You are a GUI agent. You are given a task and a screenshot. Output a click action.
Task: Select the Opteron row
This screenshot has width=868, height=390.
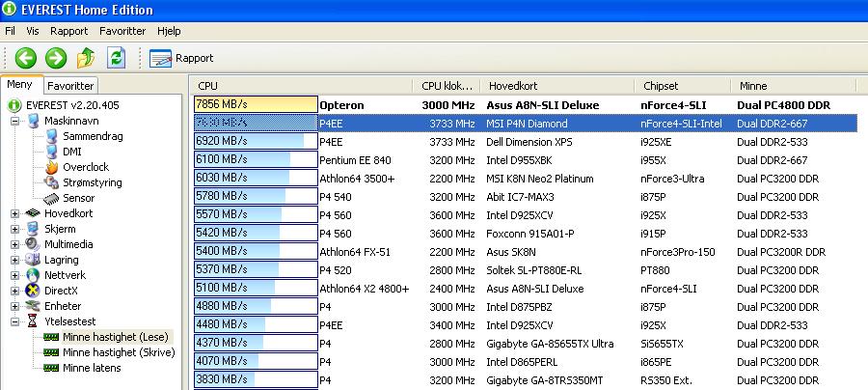pos(526,104)
